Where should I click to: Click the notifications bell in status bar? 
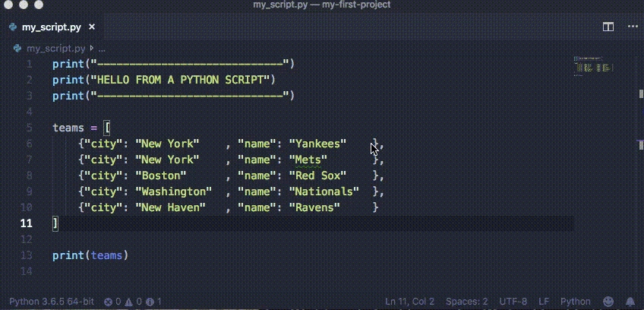point(630,302)
